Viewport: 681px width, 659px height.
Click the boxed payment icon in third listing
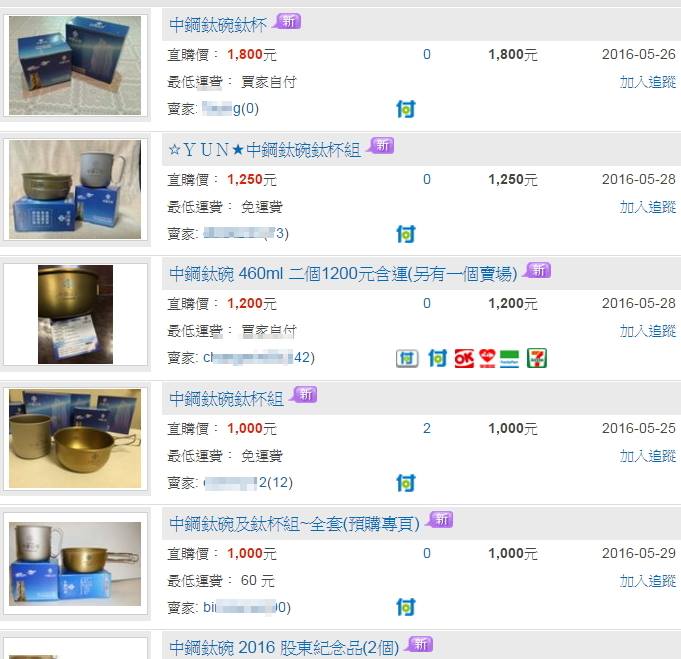tap(407, 358)
